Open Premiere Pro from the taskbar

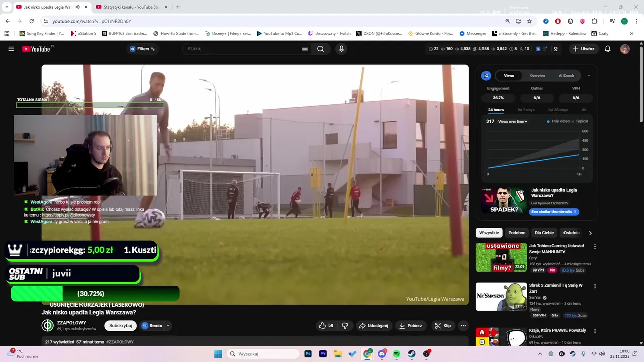(x=323, y=354)
